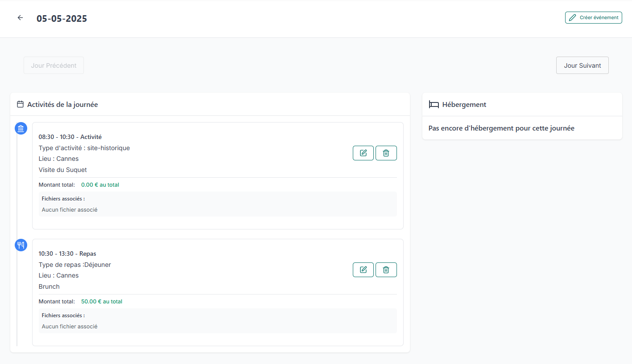The image size is (632, 364).
Task: Select the fork and knife meal marker
Action: tap(21, 245)
